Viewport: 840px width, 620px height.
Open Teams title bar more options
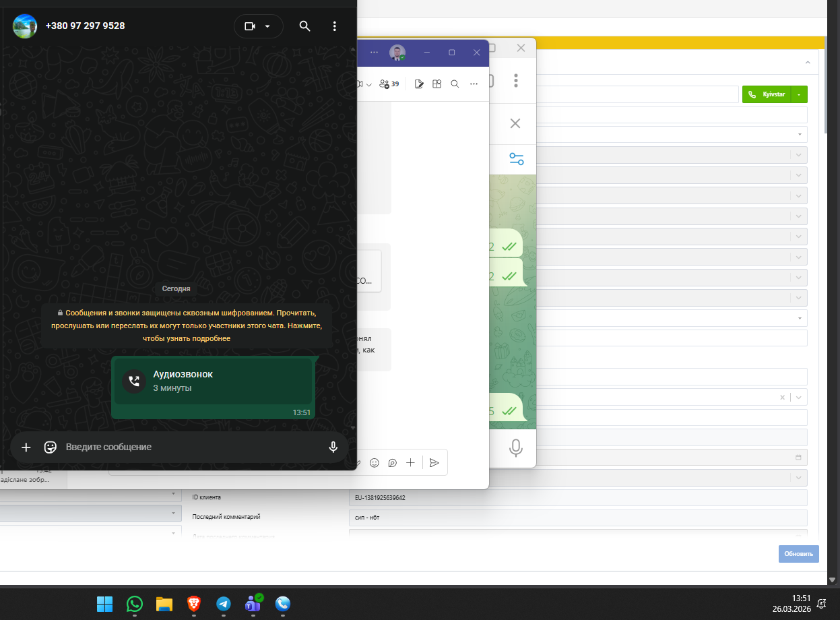[x=375, y=53]
